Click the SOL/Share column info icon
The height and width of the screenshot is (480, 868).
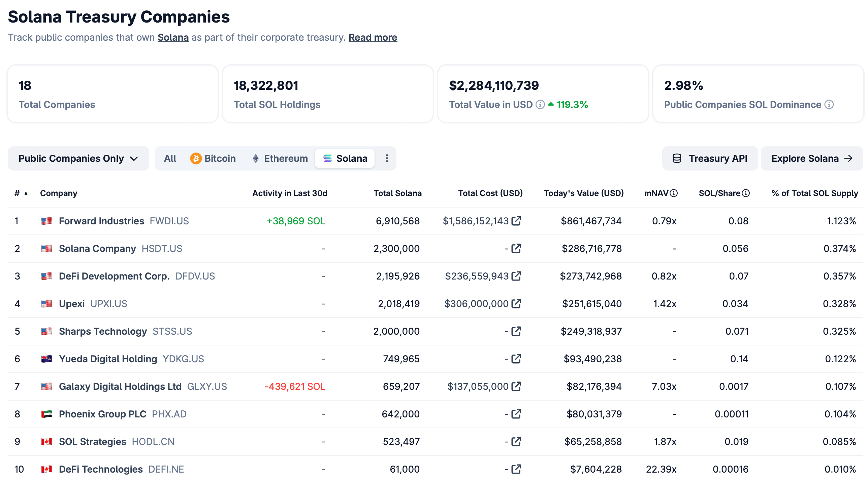click(x=746, y=193)
